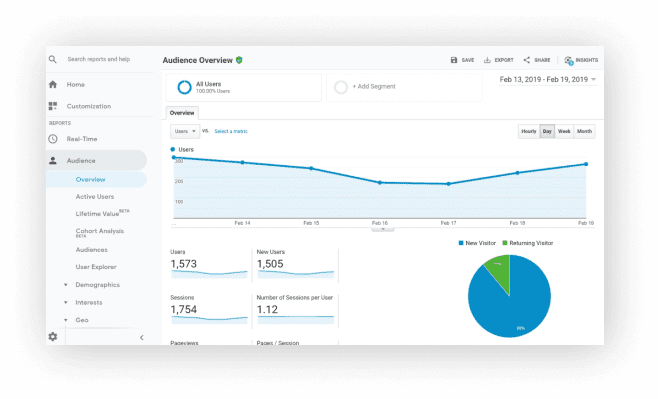This screenshot has width=658, height=399.
Task: Open the Users metric dropdown
Action: (185, 131)
